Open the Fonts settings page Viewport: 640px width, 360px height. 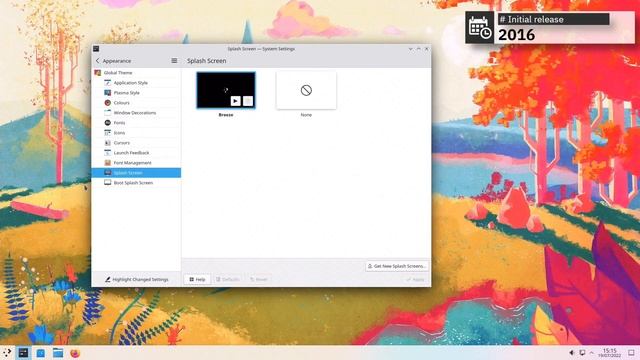click(x=136, y=123)
